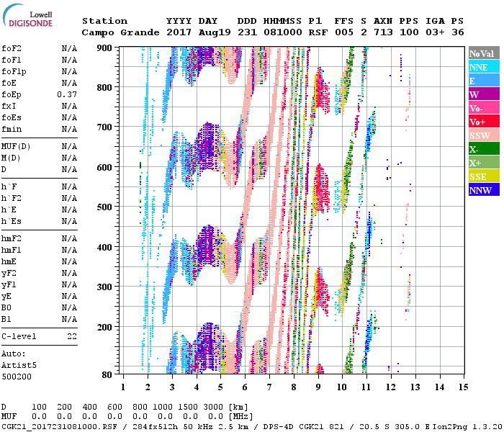Click the fmin parameter label
The image size is (504, 432).
12,129
